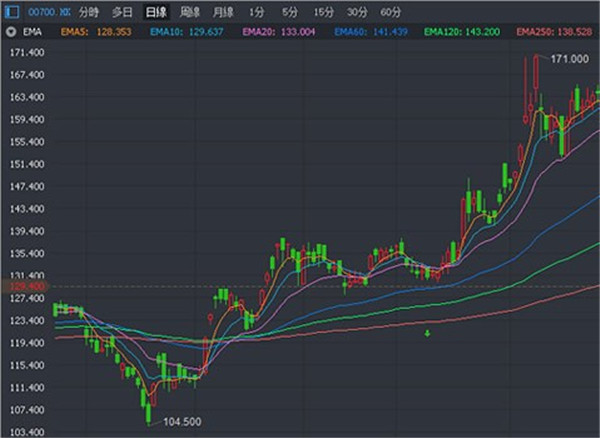Image resolution: width=600 pixels, height=438 pixels.
Task: Switch to the 分時 intraday tab
Action: pyautogui.click(x=90, y=12)
